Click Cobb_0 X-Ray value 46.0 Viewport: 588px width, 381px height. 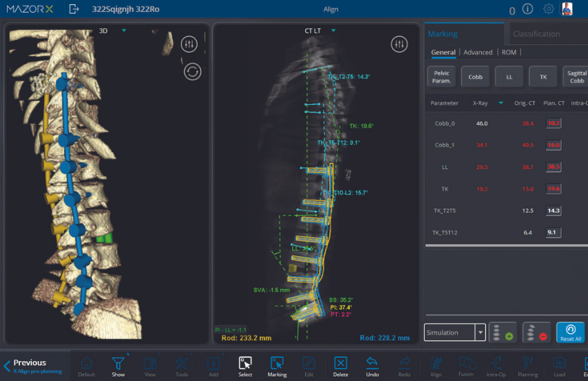[x=482, y=123]
